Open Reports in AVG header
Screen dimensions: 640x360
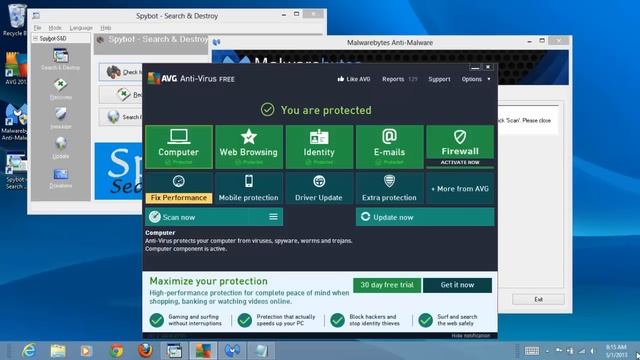tap(393, 79)
